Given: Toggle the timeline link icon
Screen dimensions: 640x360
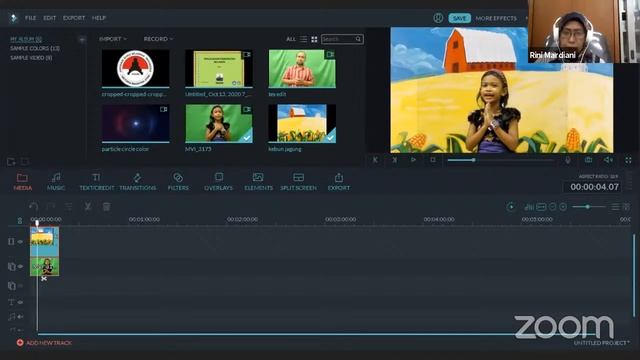Looking at the screenshot, I should click(19, 221).
